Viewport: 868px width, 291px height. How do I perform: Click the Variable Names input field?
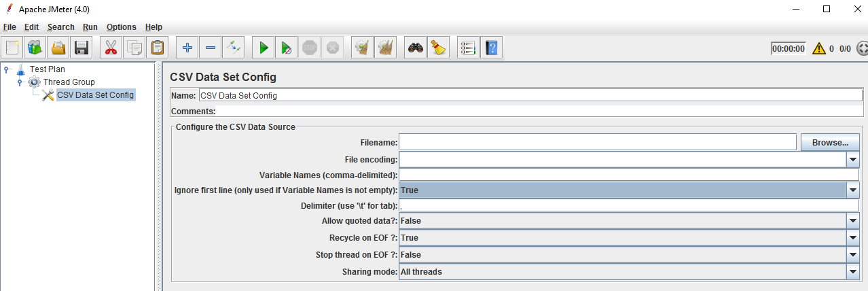click(x=630, y=175)
